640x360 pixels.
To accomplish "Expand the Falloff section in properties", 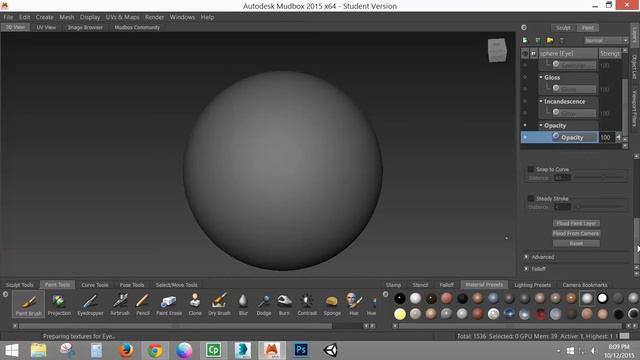I will [x=527, y=269].
